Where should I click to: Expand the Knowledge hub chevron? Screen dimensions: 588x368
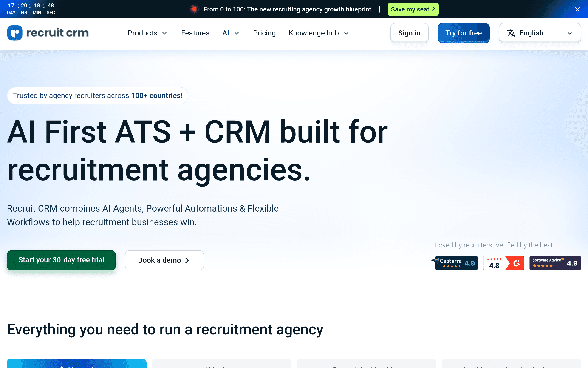[346, 33]
